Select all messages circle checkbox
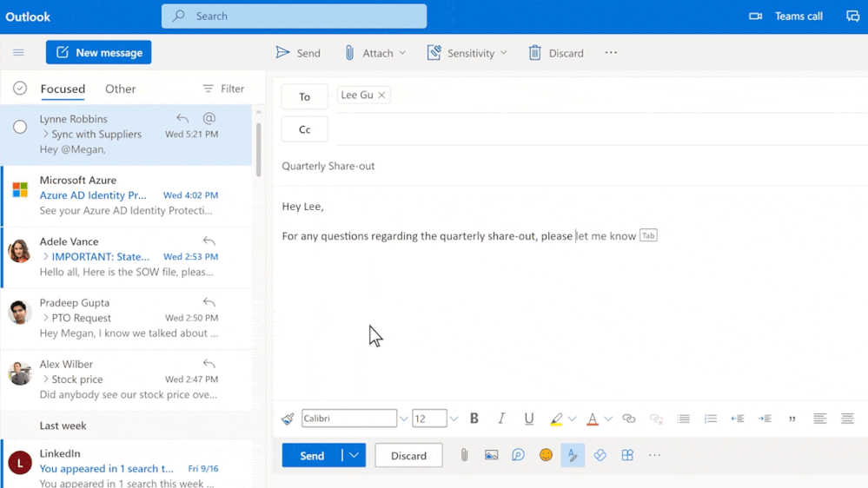Screen dimensions: 868x488 [x=20, y=89]
